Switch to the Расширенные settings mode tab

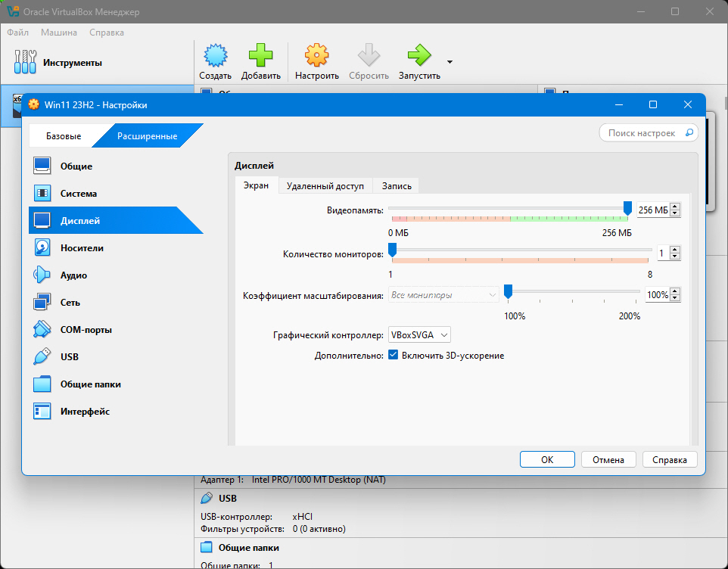147,136
